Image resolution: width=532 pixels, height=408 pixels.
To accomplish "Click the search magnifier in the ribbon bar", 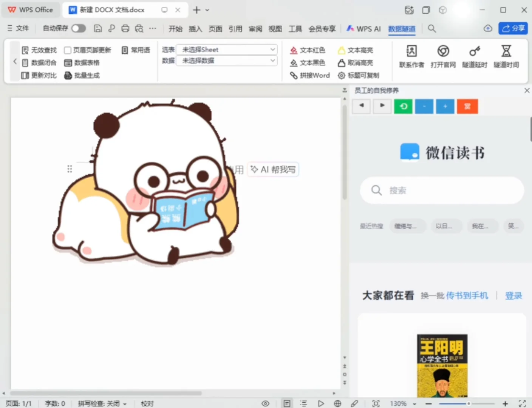I will tap(432, 28).
